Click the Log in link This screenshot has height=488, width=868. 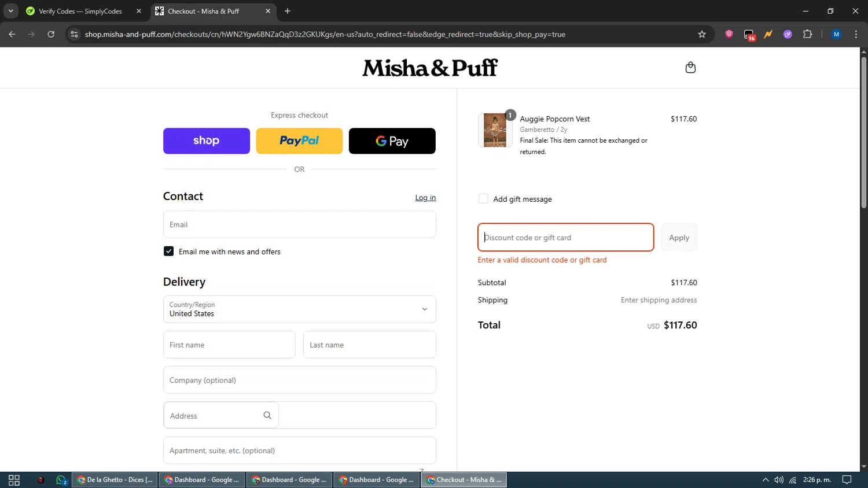[x=425, y=198]
